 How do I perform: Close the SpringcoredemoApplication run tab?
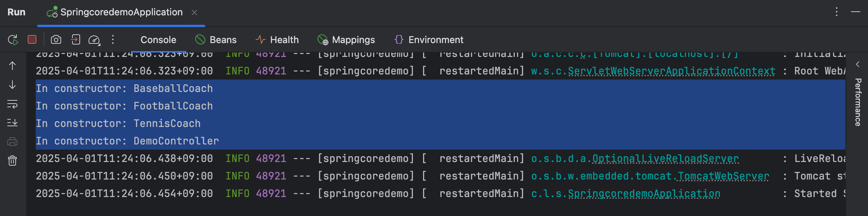(x=194, y=12)
